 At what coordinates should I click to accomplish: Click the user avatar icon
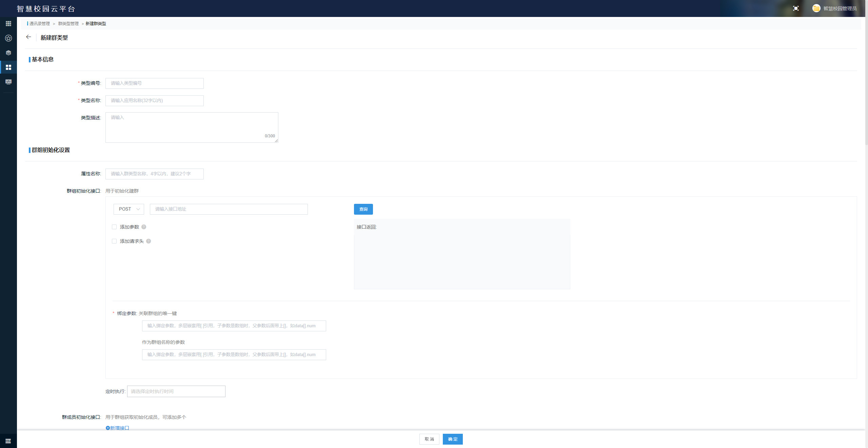[816, 8]
